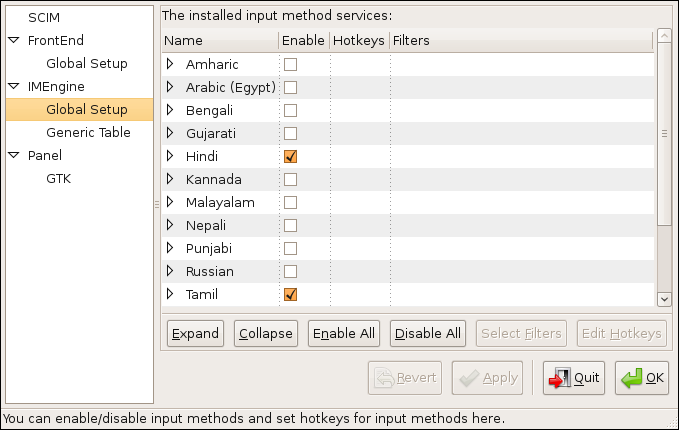679x430 pixels.
Task: Collapse the FrontEnd tree section
Action: coord(13,41)
